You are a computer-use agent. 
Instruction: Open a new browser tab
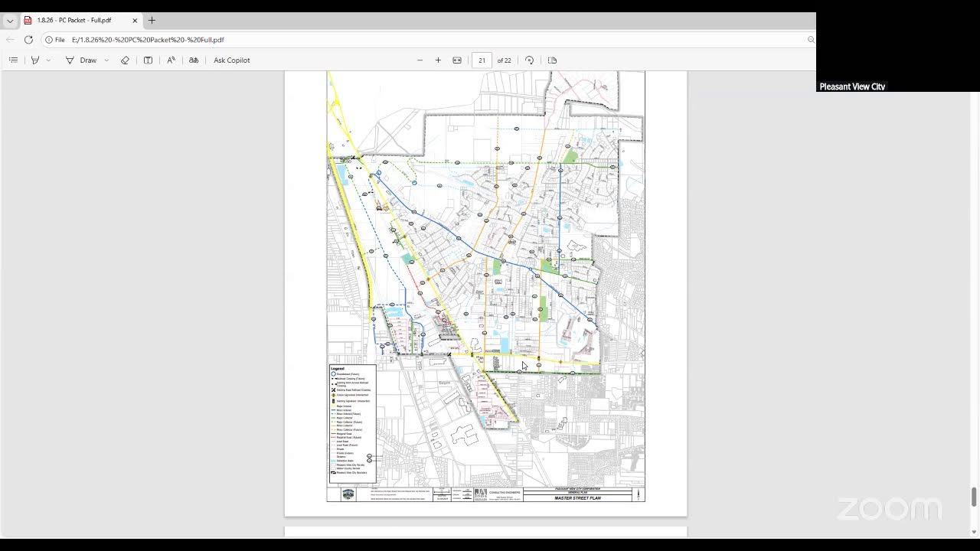[x=152, y=21]
